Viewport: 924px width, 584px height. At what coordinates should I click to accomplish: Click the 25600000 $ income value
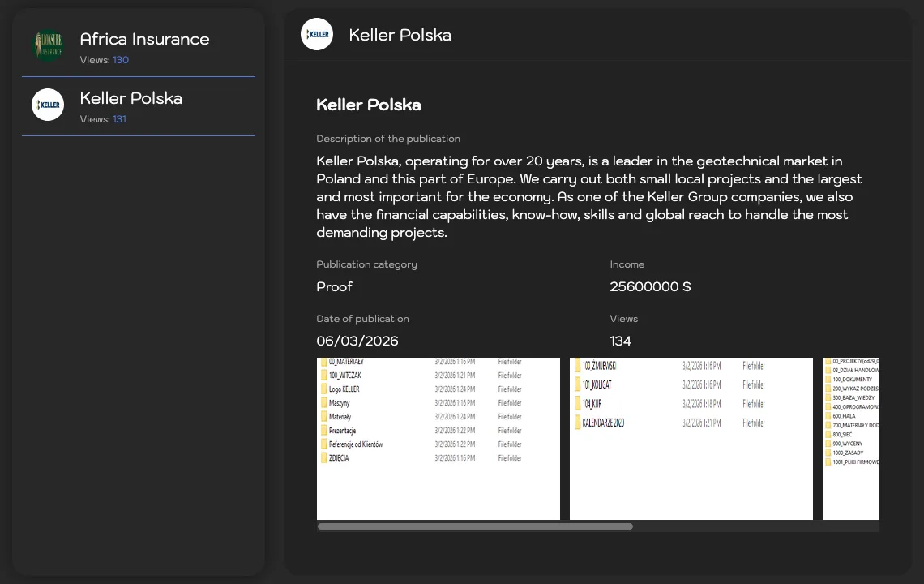coord(650,286)
